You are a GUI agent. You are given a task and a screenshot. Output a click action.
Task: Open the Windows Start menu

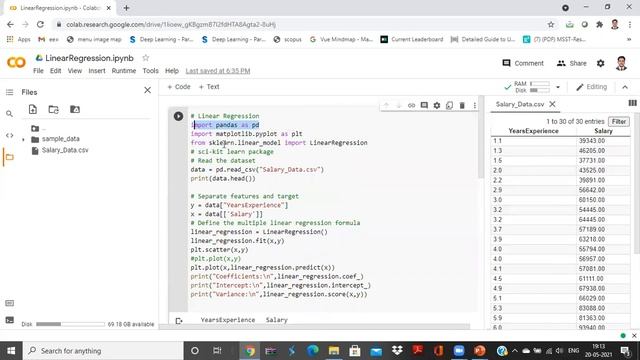pos(11,351)
